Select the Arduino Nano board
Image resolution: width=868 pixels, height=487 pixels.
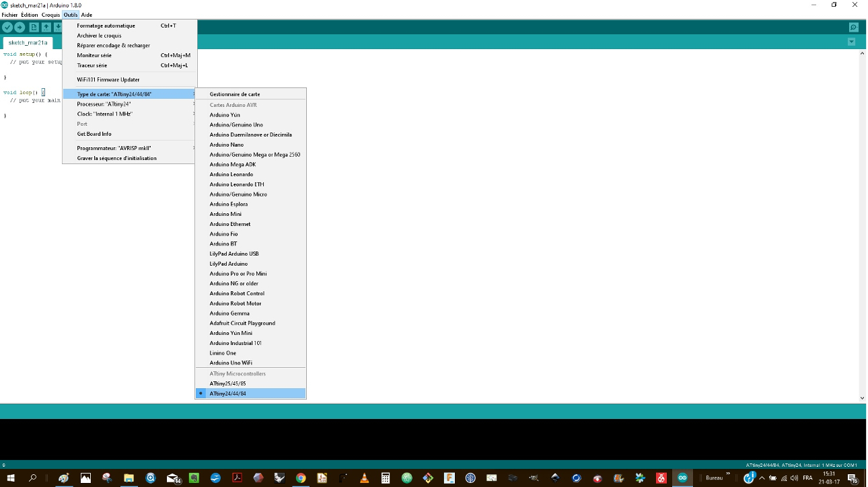point(250,145)
